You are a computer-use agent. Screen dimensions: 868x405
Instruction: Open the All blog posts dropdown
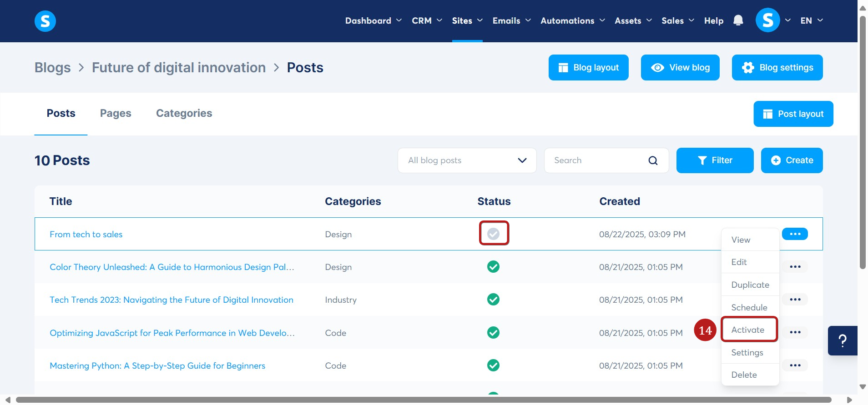coord(467,160)
